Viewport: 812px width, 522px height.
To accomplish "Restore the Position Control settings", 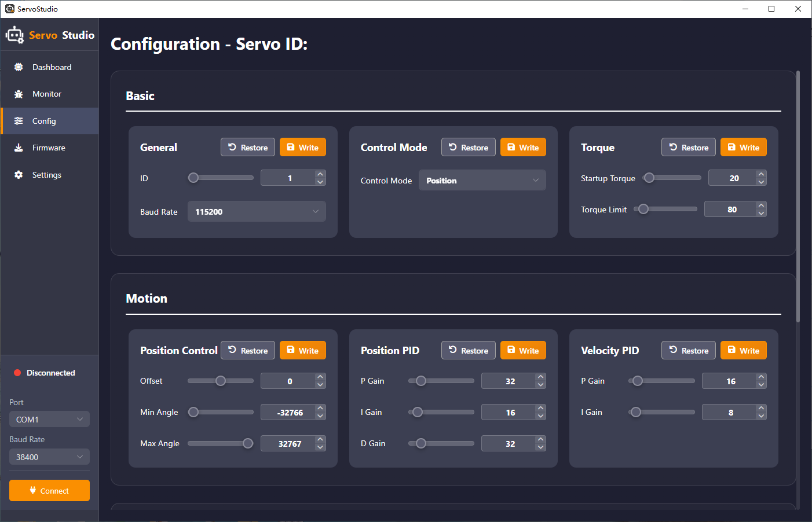I will (248, 350).
